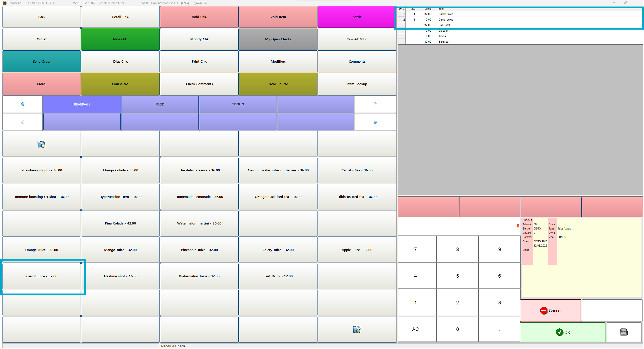Click the teal Send Order button

pos(42,61)
